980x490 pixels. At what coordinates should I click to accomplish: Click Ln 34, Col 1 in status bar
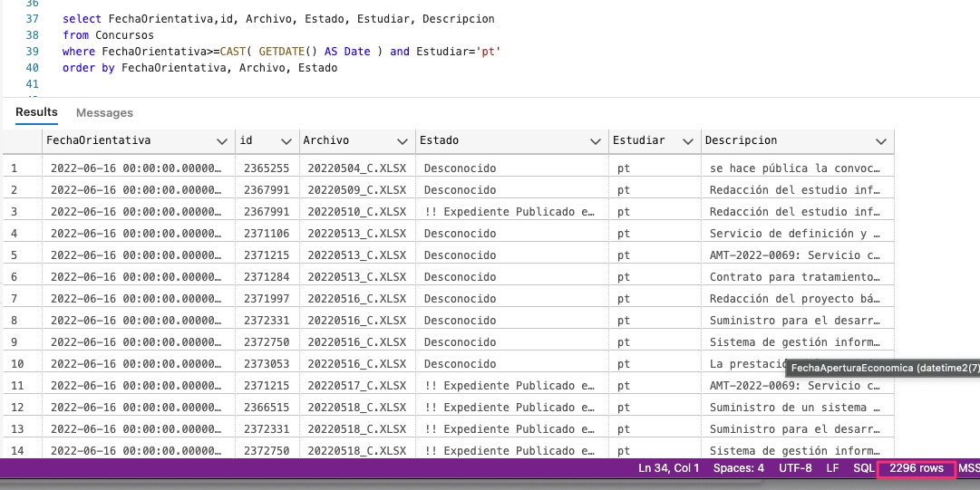coord(669,468)
